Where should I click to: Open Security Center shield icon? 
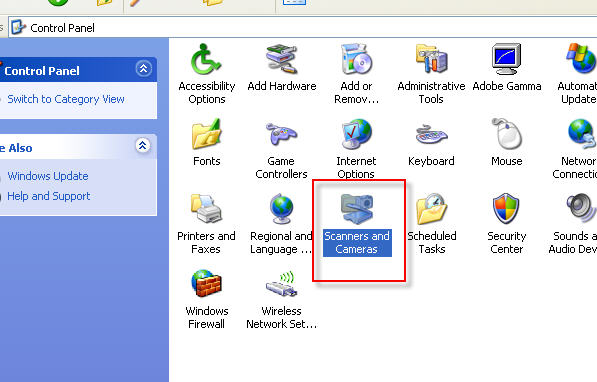click(506, 208)
